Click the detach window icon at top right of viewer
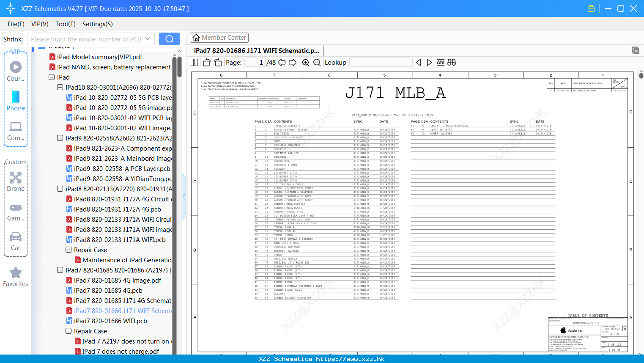644x363 pixels. (x=636, y=50)
